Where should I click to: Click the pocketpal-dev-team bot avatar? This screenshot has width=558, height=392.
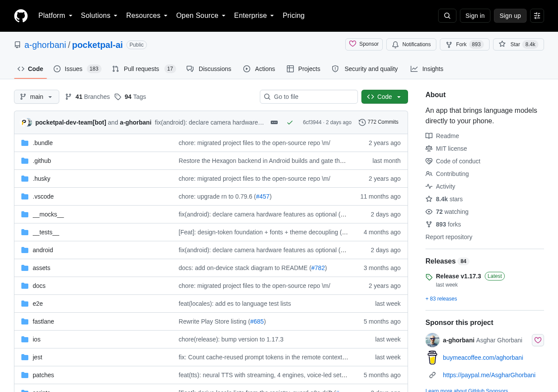(x=24, y=122)
